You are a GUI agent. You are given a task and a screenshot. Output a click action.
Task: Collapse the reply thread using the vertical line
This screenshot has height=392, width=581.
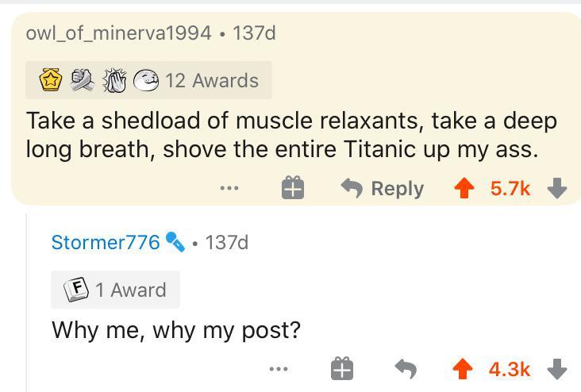tap(26, 302)
